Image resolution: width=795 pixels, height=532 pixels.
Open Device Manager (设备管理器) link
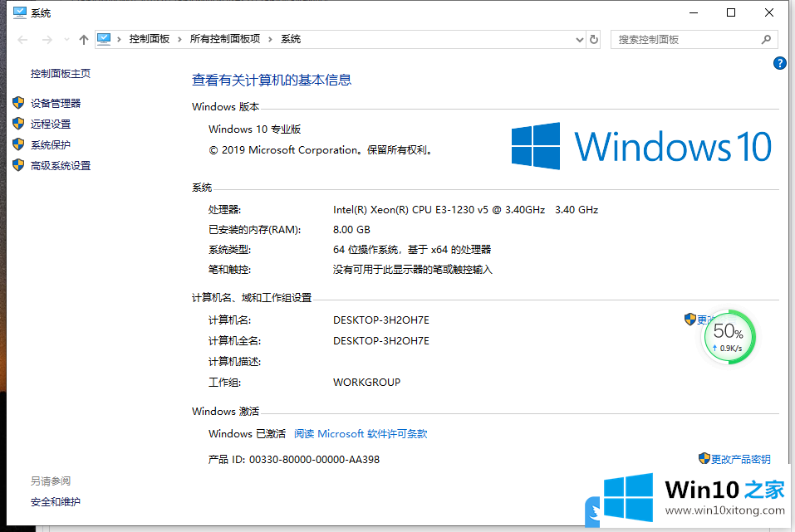tap(56, 104)
